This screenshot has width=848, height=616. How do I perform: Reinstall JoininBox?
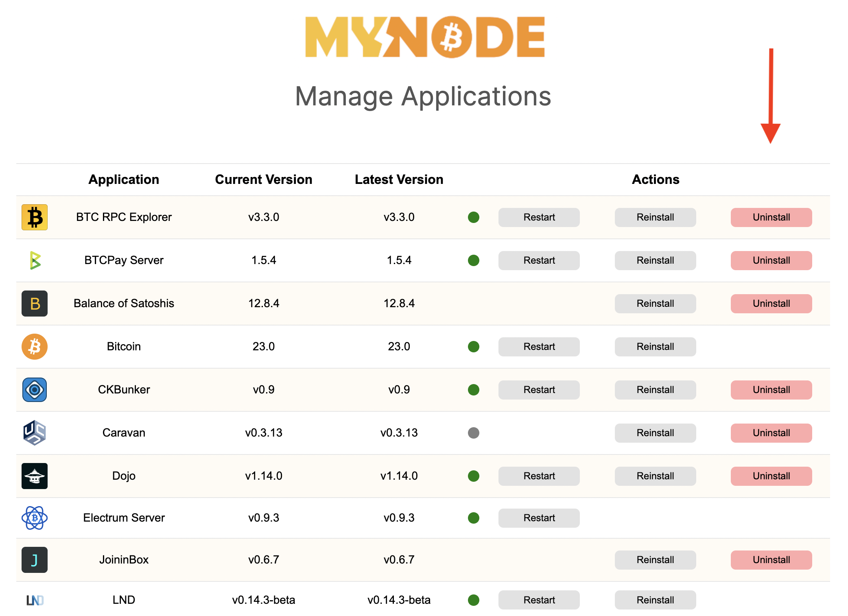pyautogui.click(x=656, y=560)
